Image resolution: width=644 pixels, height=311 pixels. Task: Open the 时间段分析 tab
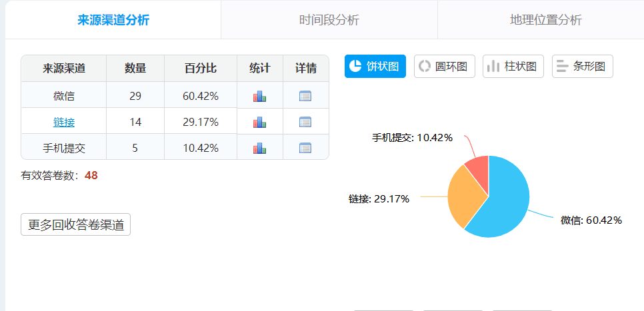tap(329, 20)
